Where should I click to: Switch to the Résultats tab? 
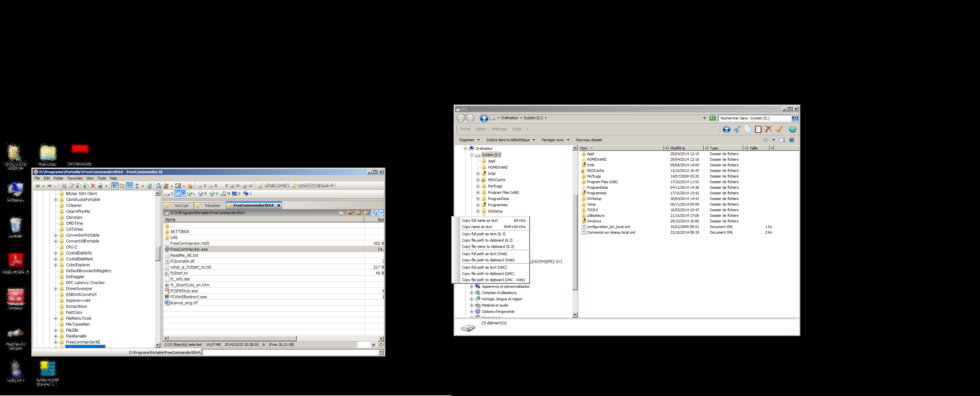click(210, 206)
